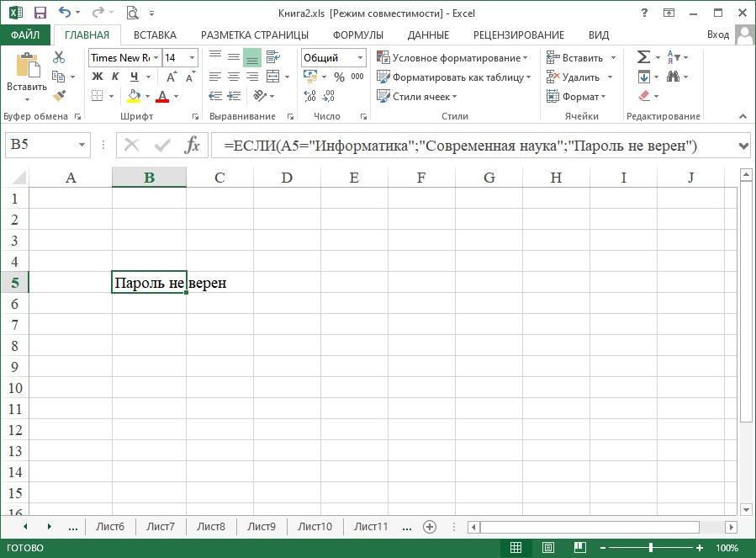756x558 pixels.
Task: Apply yellow fill color bucket
Action: coord(134,96)
